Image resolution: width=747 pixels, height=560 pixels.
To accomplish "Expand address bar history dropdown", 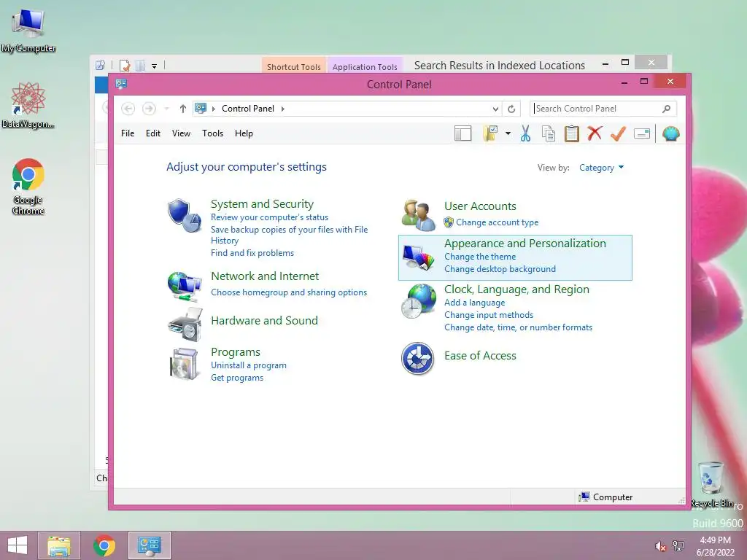I will [x=495, y=109].
